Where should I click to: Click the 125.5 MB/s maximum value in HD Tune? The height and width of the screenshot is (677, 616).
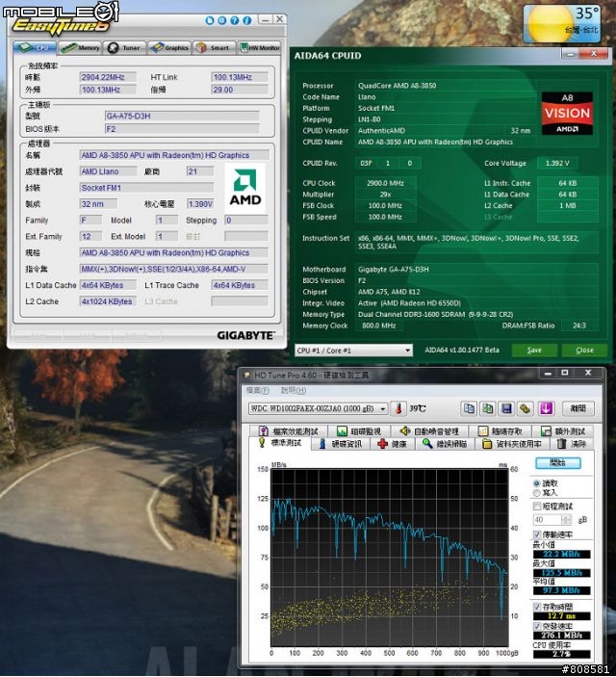pyautogui.click(x=561, y=573)
